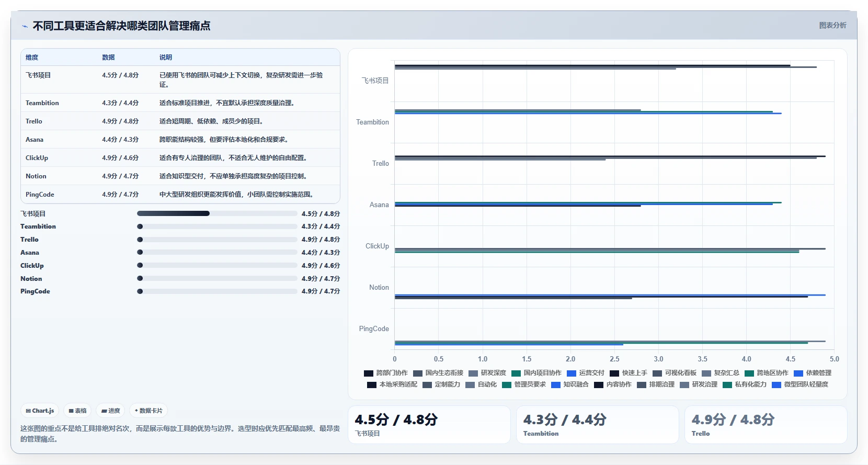Screen dimensions: 868x465
Task: Click the 管理员要求 legend label
Action: pos(530,384)
